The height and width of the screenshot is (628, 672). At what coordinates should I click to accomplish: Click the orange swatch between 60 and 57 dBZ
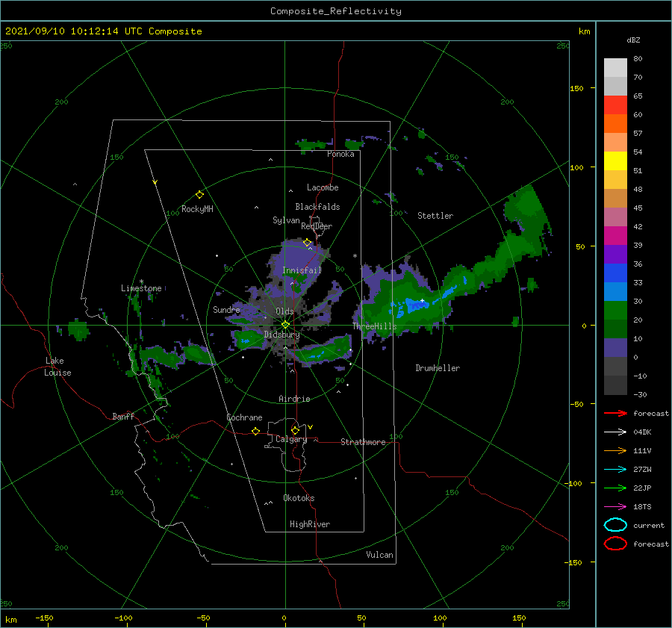(615, 123)
